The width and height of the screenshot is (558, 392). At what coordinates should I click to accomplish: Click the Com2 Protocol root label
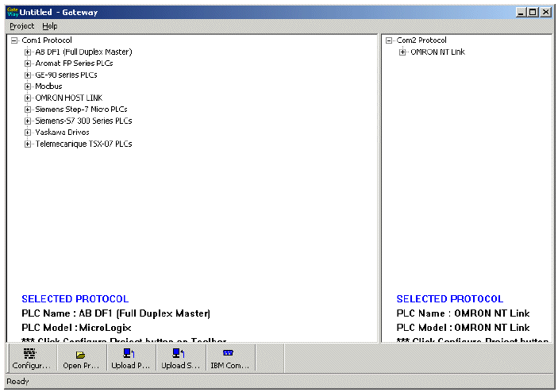pos(421,40)
